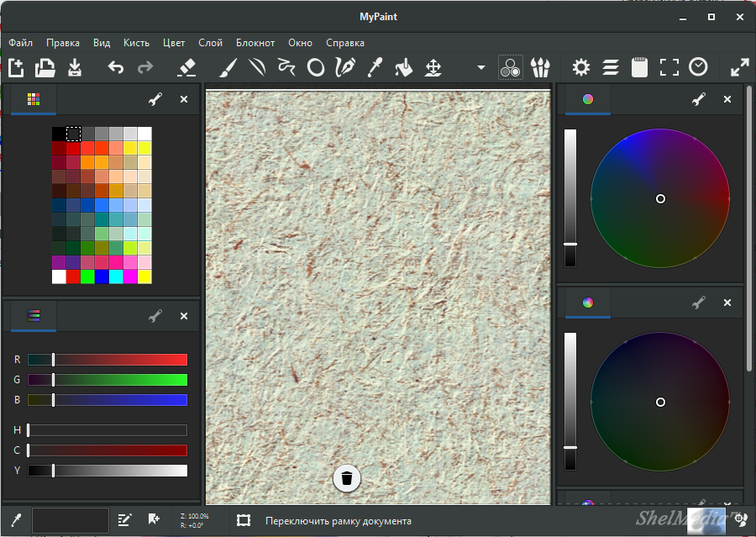Pick magenta swatch in bottom palette row
756x537 pixels.
[130, 277]
